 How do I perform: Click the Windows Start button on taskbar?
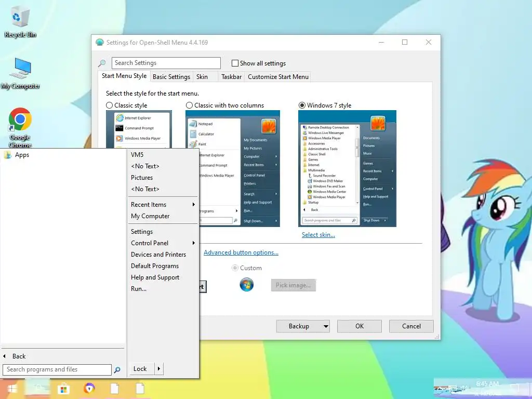[x=12, y=389]
